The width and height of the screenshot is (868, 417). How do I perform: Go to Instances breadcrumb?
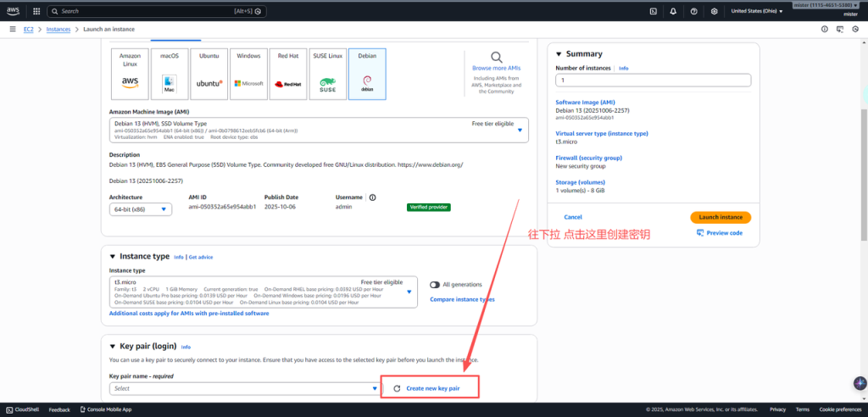pyautogui.click(x=58, y=30)
